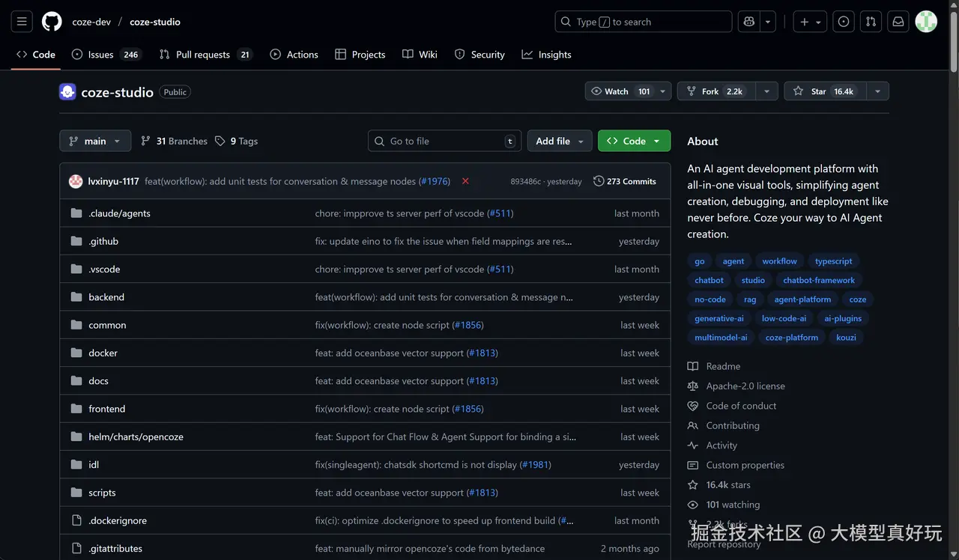Switch to the Wiki tab
Image resolution: width=959 pixels, height=560 pixels.
(x=420, y=55)
